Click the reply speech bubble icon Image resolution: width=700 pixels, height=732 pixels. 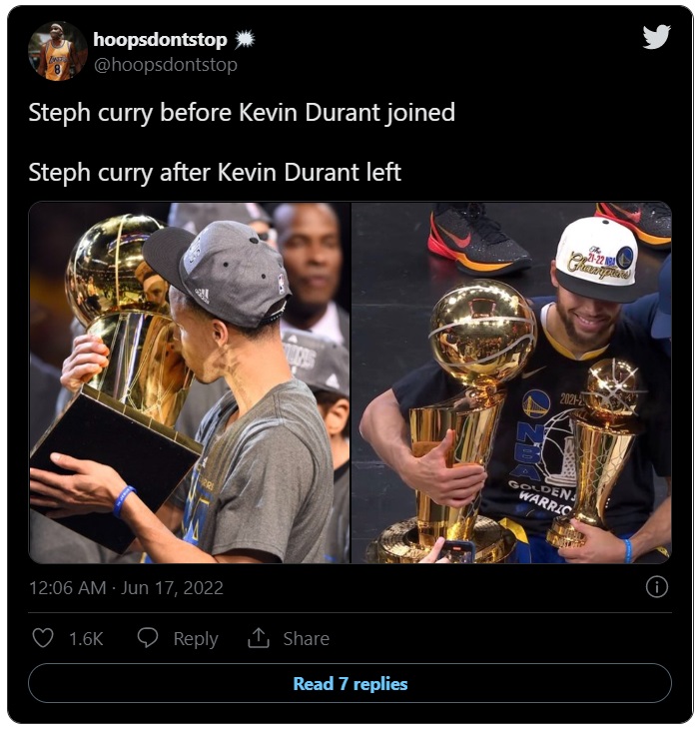[148, 638]
